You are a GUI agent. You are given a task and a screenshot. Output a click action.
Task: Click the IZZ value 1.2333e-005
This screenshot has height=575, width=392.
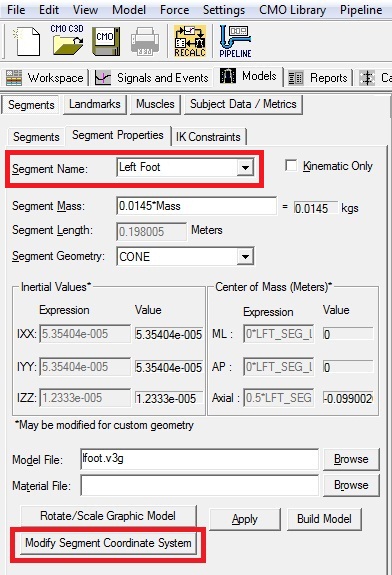(169, 398)
